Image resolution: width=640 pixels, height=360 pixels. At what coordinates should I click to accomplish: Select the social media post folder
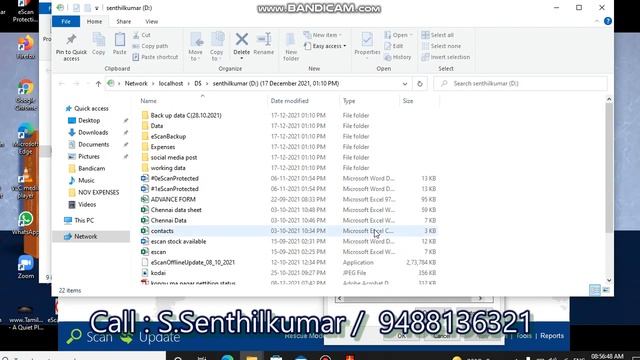[173, 158]
